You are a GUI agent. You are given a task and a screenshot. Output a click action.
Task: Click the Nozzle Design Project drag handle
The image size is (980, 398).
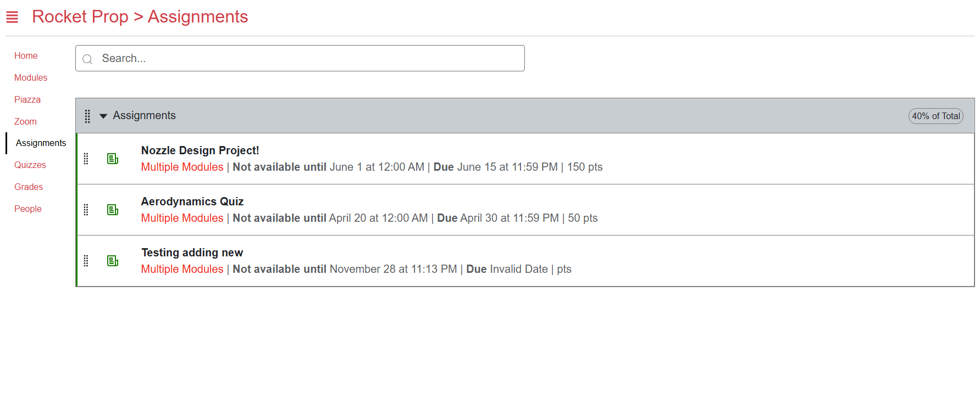(86, 159)
